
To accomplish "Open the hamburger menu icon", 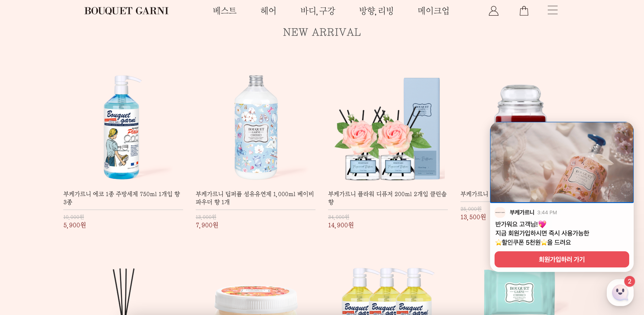I will click(x=552, y=10).
